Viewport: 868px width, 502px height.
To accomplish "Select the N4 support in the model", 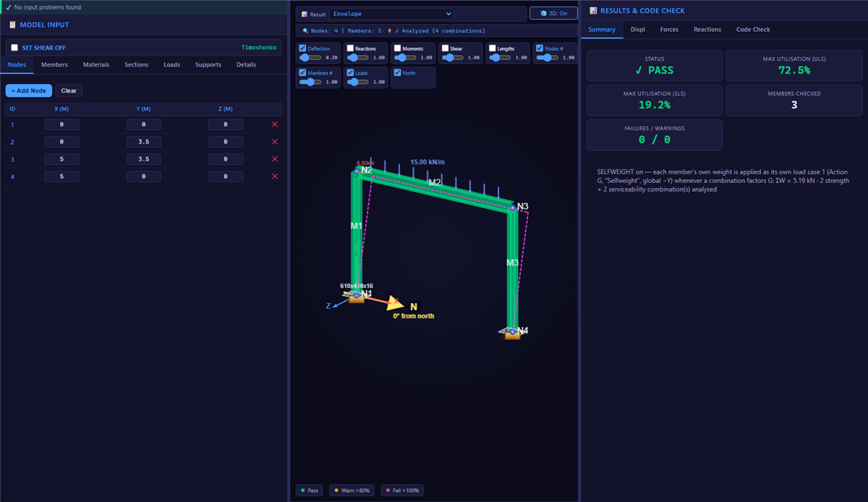I will [x=512, y=333].
